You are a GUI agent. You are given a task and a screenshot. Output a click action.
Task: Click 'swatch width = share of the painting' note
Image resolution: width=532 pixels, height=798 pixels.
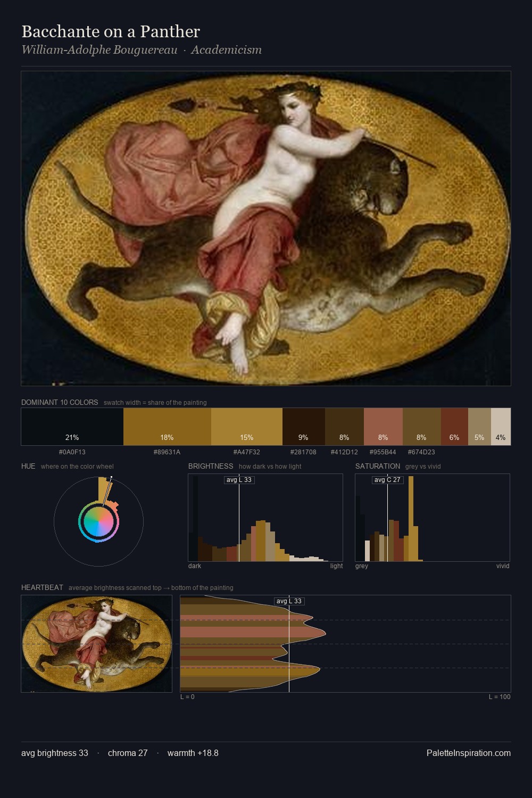coord(155,403)
